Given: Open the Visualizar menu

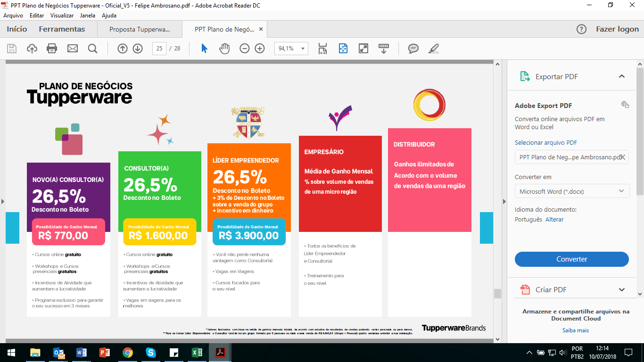Looking at the screenshot, I should pos(62,16).
